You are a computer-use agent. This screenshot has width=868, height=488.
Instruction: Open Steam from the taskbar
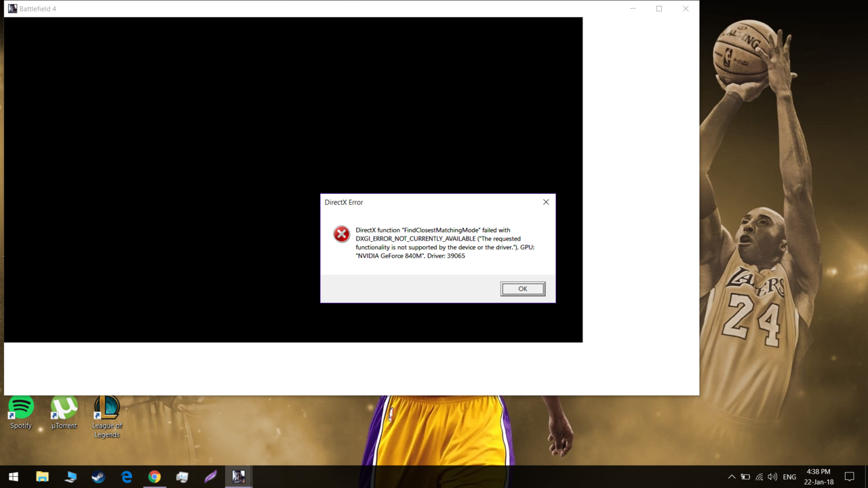pyautogui.click(x=98, y=476)
